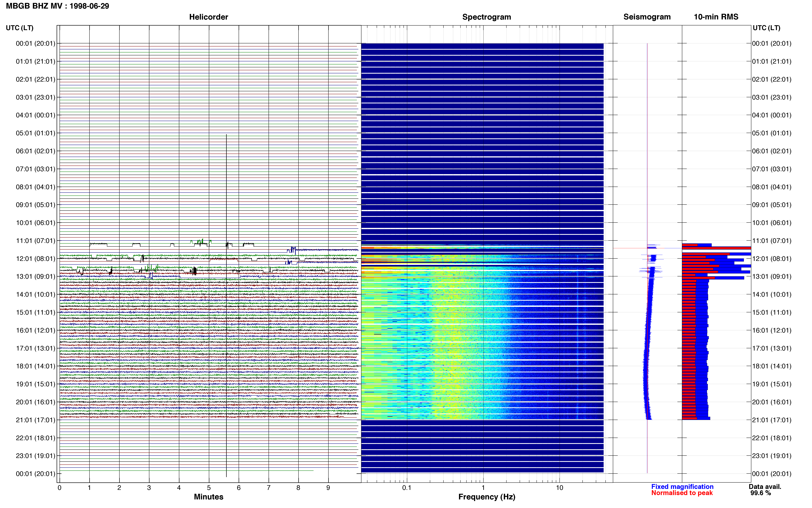Click the left-axis time label 15:01 (11:01)
Viewport: 812px width, 508px height.
pos(36,313)
